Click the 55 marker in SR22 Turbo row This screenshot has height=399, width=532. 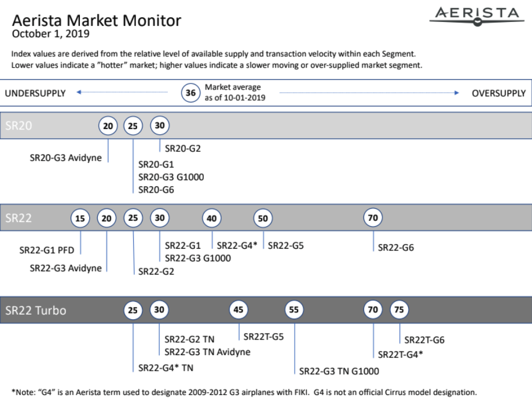click(294, 309)
